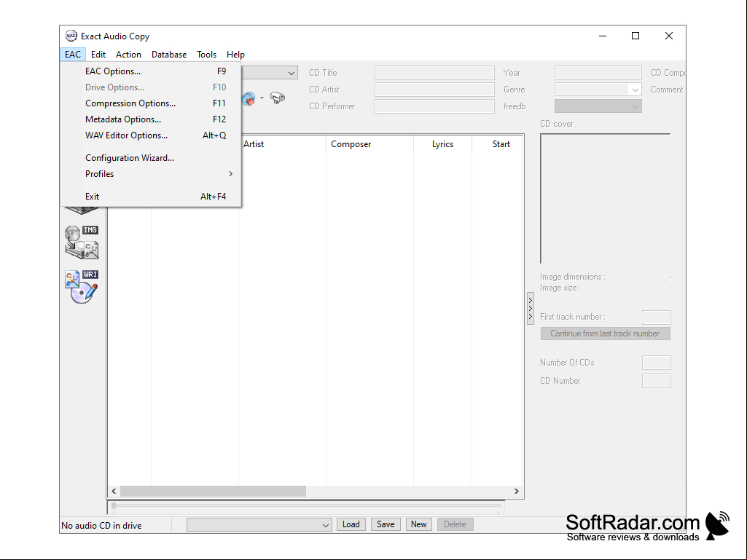Image resolution: width=747 pixels, height=560 pixels.
Task: Click the First track number field
Action: point(657,318)
